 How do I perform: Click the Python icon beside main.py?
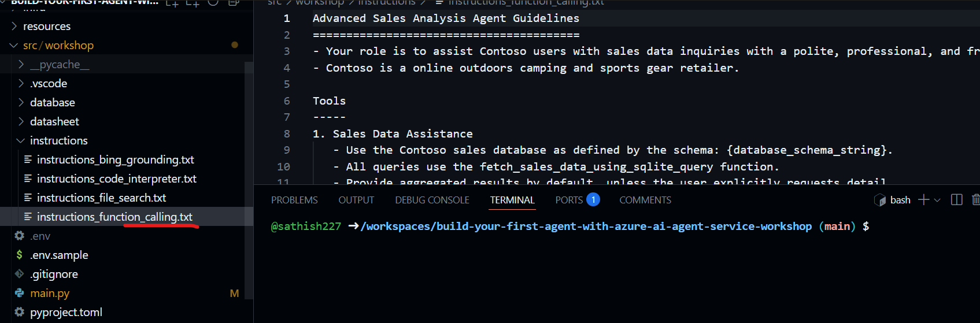click(x=19, y=293)
